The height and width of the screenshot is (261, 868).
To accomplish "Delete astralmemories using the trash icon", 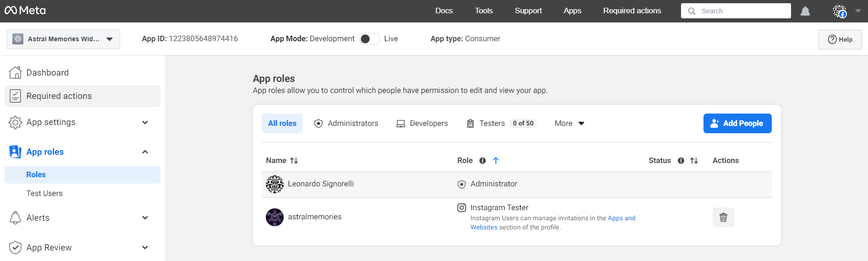I will tap(723, 217).
